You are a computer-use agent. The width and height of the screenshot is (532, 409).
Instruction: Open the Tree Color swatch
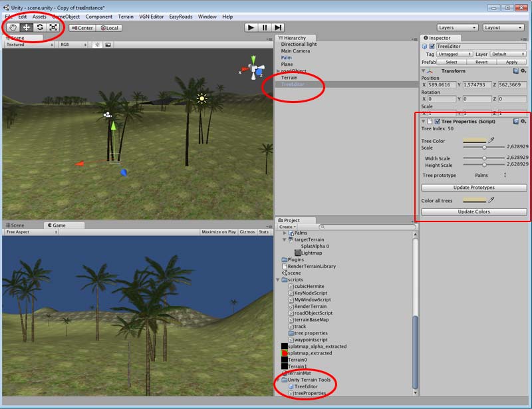(x=473, y=140)
